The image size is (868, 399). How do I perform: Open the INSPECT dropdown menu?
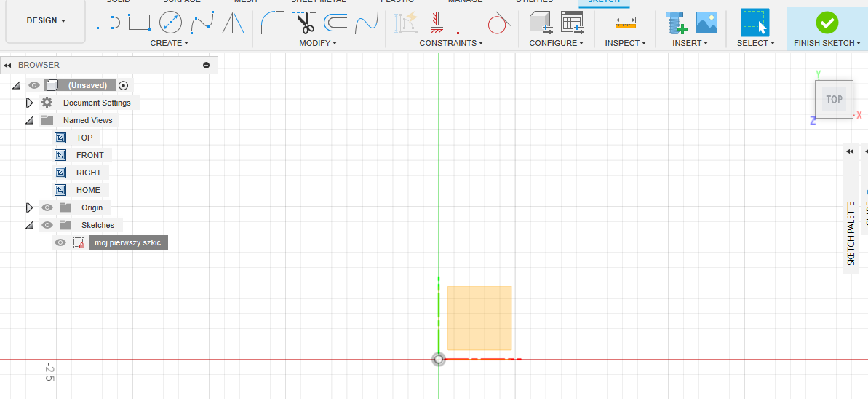coord(626,43)
